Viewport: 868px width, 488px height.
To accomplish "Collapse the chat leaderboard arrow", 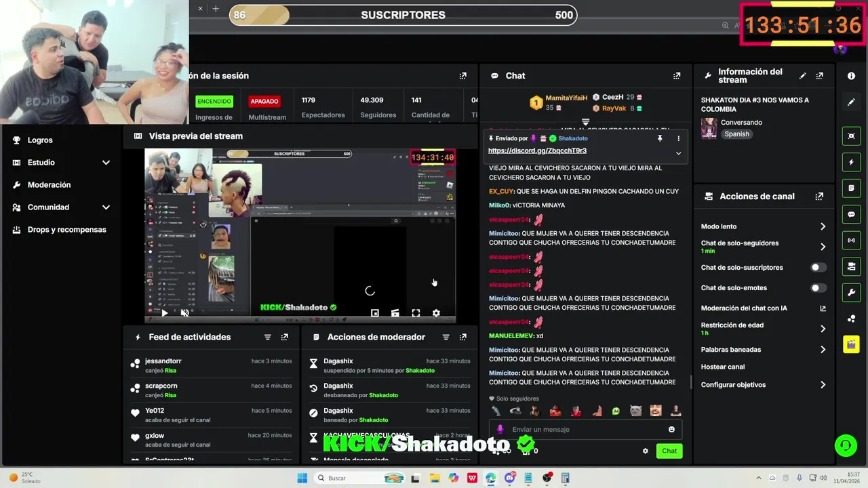I will point(586,122).
